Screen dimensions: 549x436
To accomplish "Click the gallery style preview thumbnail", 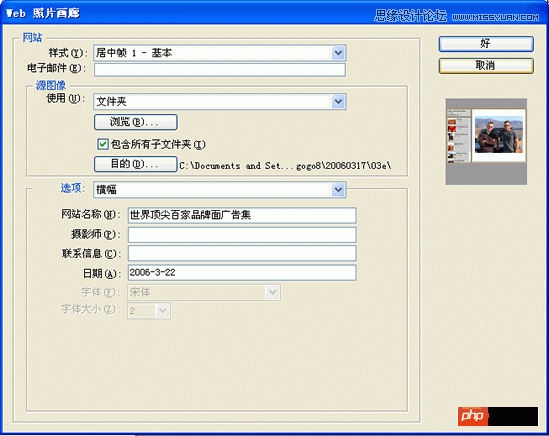I will pyautogui.click(x=486, y=141).
